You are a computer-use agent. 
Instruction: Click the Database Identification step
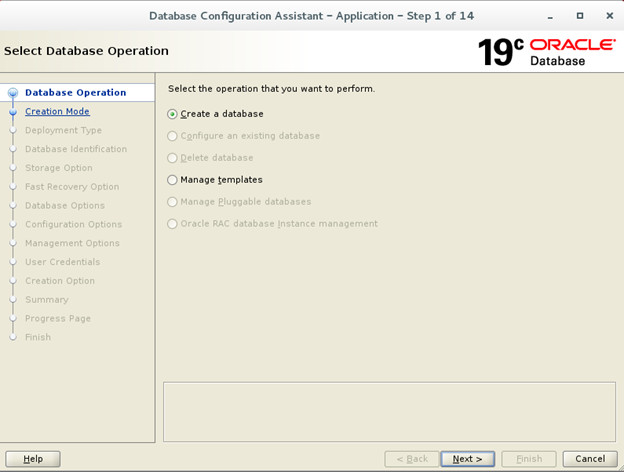76,149
